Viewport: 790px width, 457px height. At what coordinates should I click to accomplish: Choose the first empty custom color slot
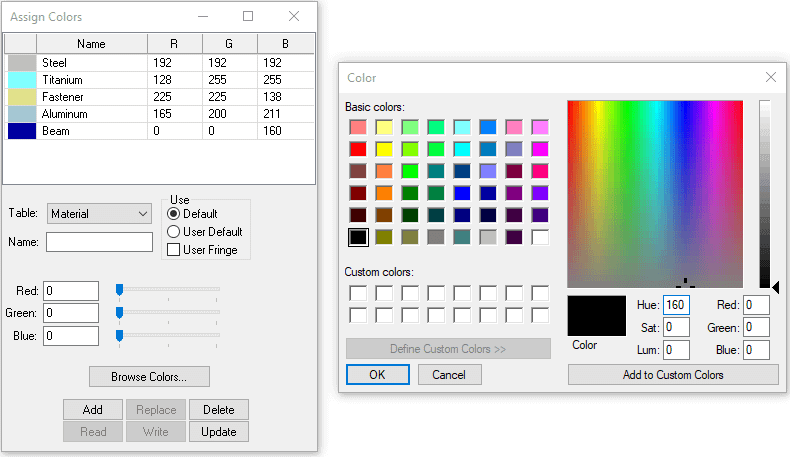pos(357,293)
